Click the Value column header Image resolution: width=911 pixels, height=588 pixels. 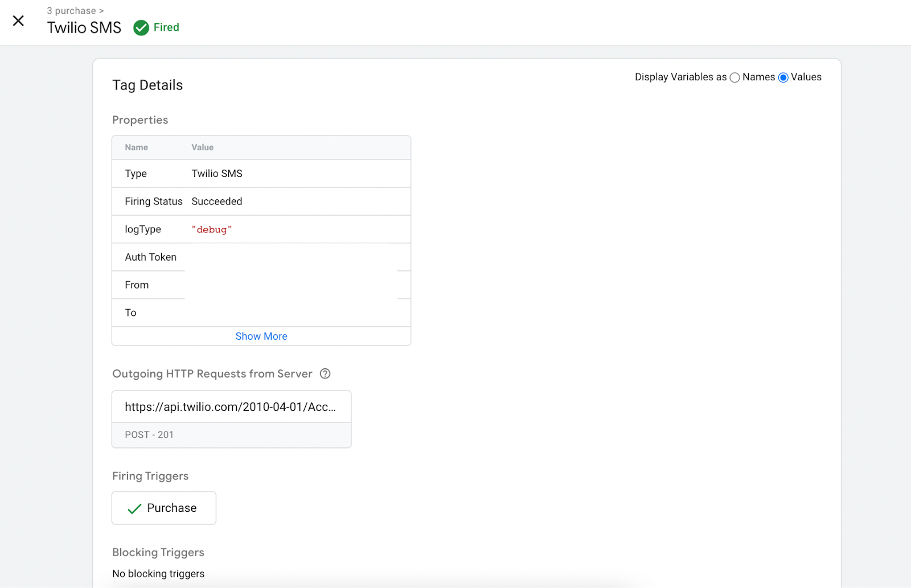coord(203,147)
